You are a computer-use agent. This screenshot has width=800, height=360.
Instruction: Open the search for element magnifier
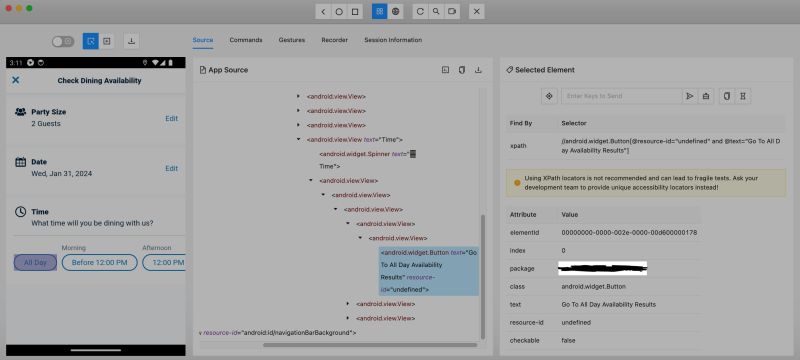point(436,11)
